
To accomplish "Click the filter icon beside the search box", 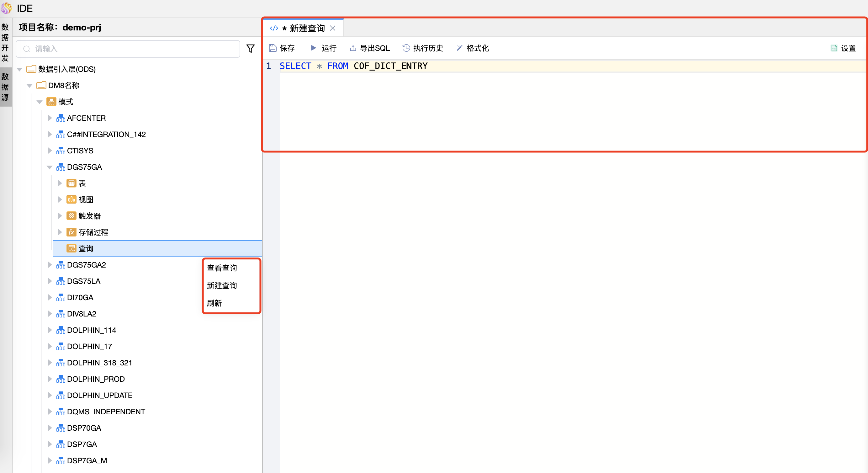I will (x=250, y=49).
